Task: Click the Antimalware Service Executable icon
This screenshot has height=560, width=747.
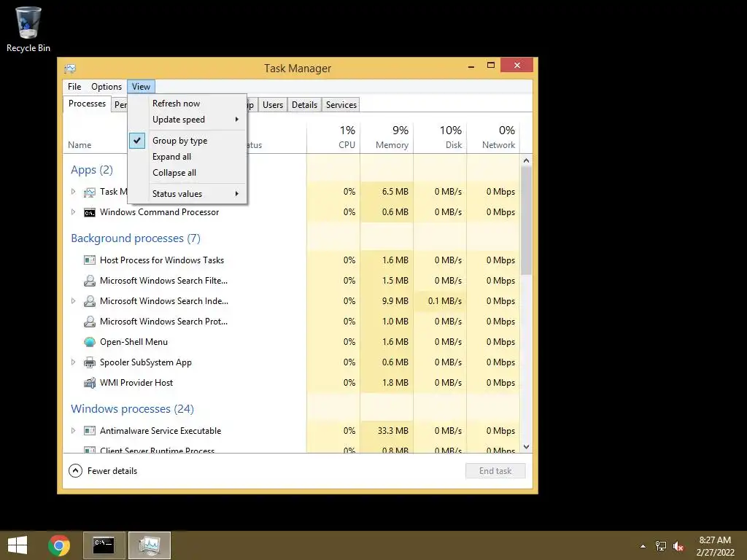Action: [x=90, y=431]
